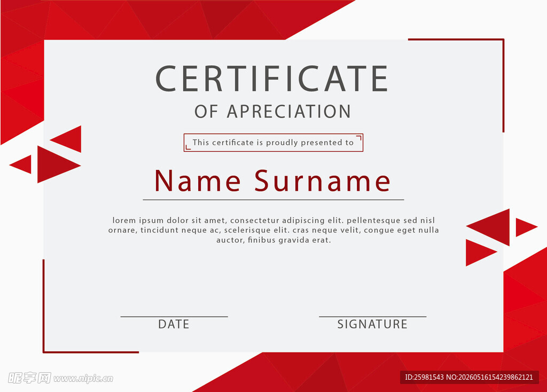This screenshot has height=392, width=547.
Task: Click the 'ornare, tincidunt neque ac' line
Action: (x=273, y=230)
